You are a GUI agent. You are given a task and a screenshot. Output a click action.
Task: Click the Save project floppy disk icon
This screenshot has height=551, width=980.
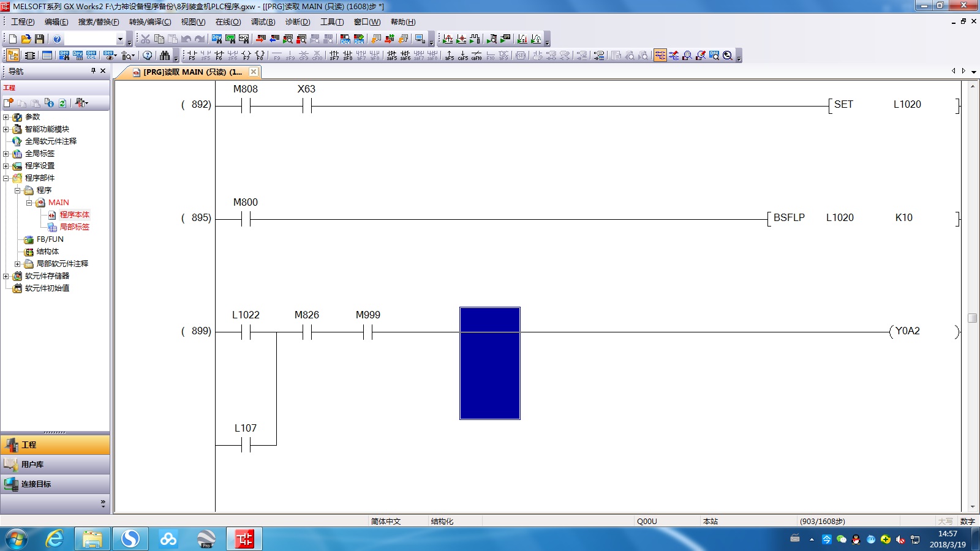click(x=39, y=39)
